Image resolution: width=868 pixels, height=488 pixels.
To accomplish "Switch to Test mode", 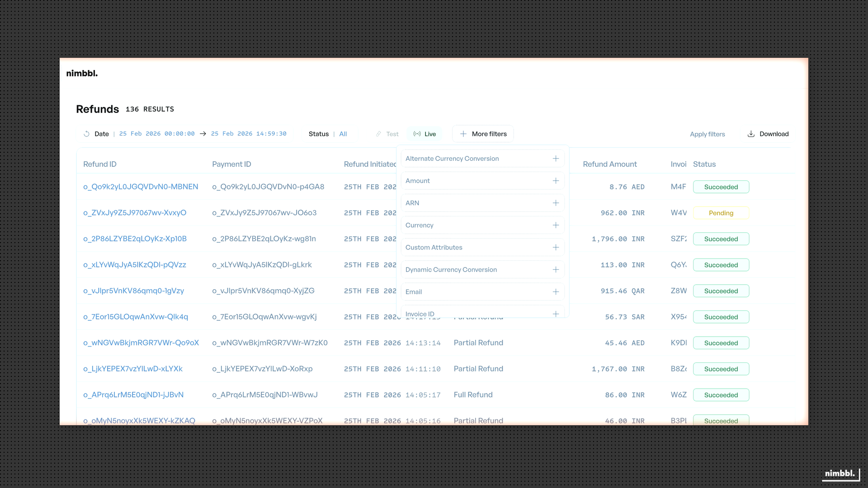I will pyautogui.click(x=387, y=134).
